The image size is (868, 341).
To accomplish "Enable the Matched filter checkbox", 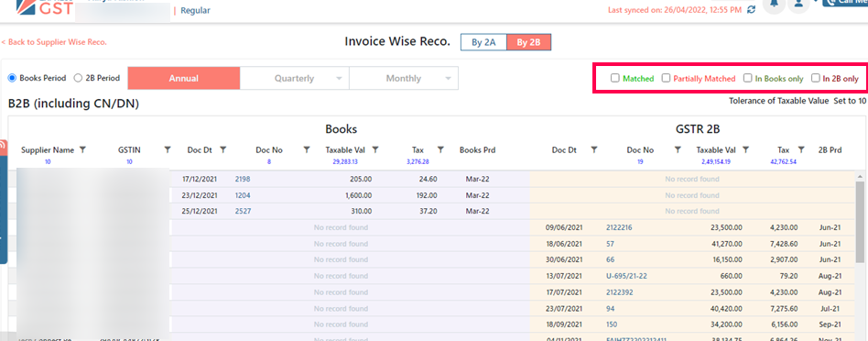I will click(x=615, y=78).
